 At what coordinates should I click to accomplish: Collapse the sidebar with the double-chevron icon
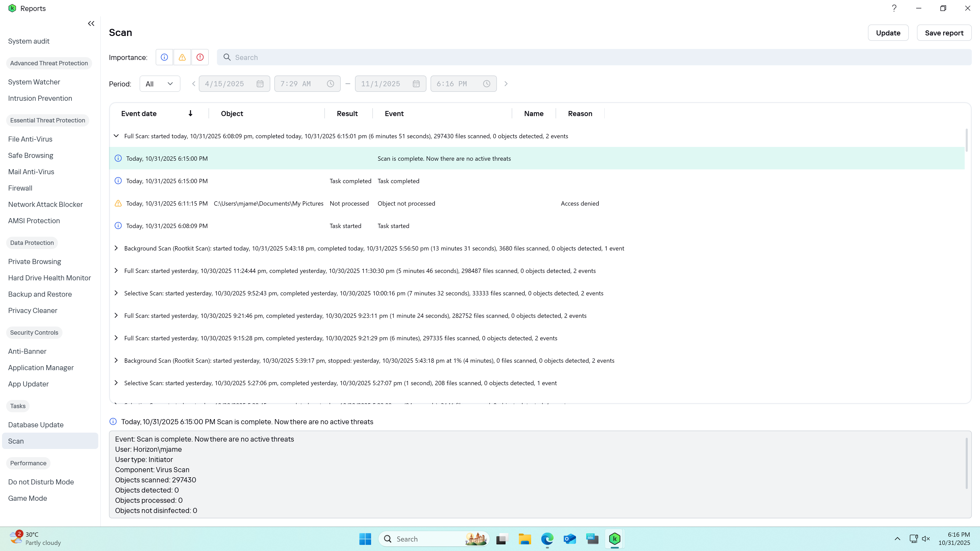click(x=91, y=23)
